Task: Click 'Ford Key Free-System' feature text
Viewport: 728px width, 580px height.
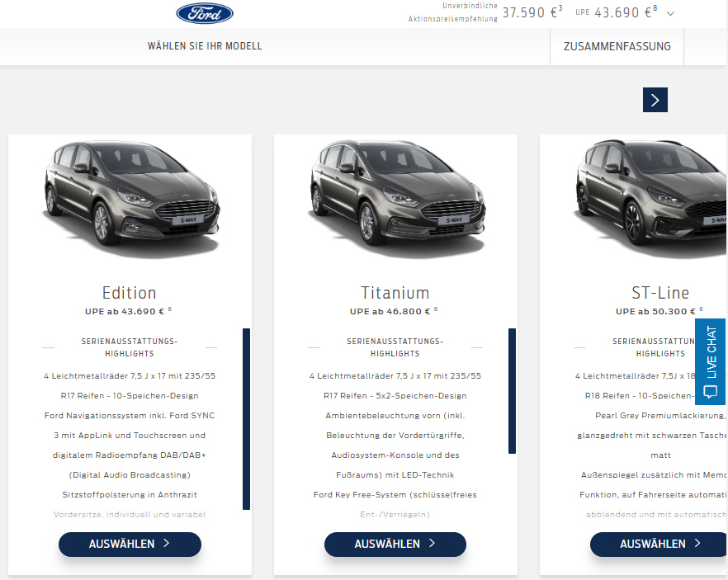Action: coord(395,495)
